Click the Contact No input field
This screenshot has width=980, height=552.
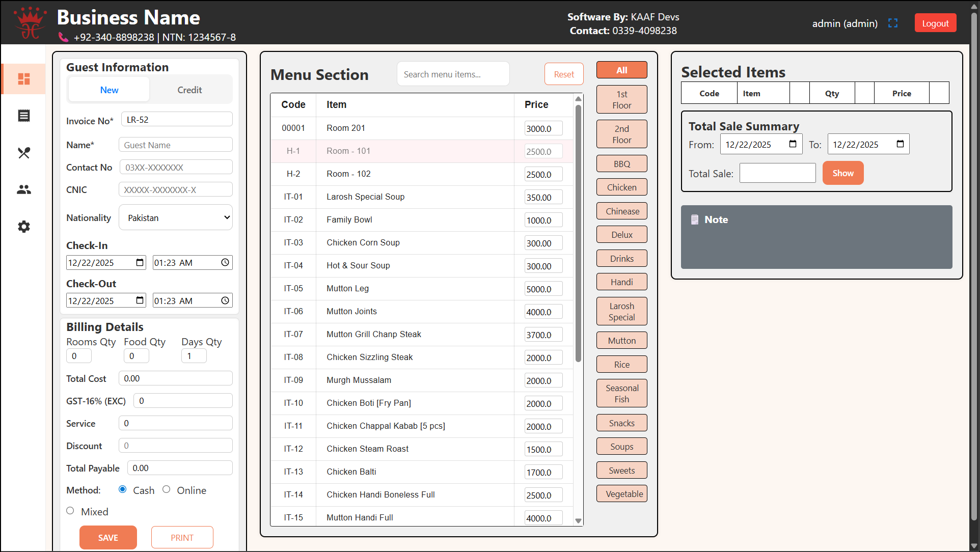tap(176, 167)
